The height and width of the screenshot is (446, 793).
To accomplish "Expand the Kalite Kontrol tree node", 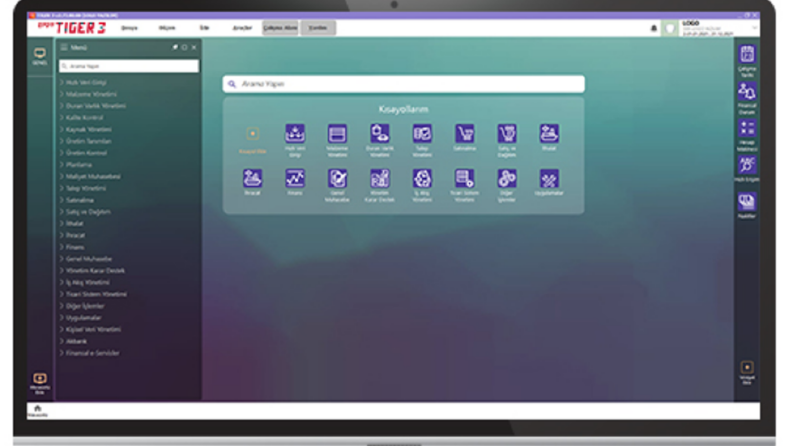I will click(x=62, y=117).
